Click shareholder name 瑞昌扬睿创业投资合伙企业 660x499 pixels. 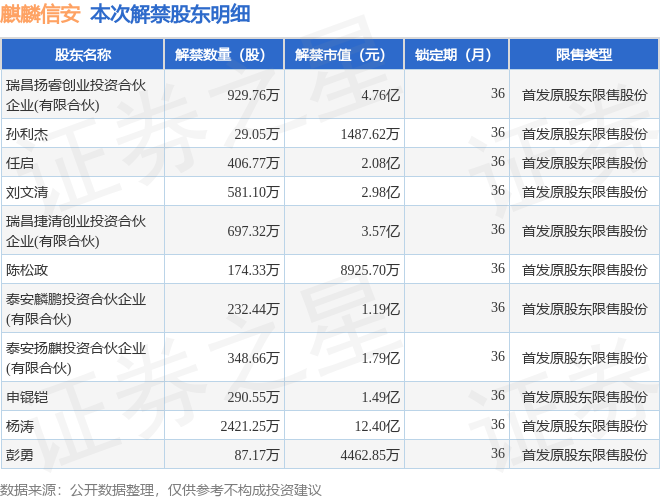tap(76, 95)
